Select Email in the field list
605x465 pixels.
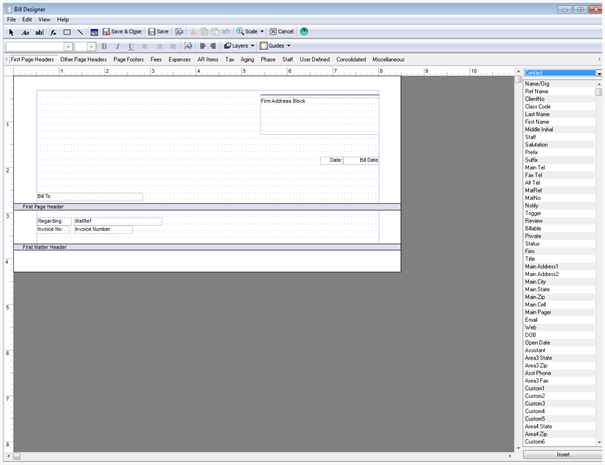coord(559,320)
